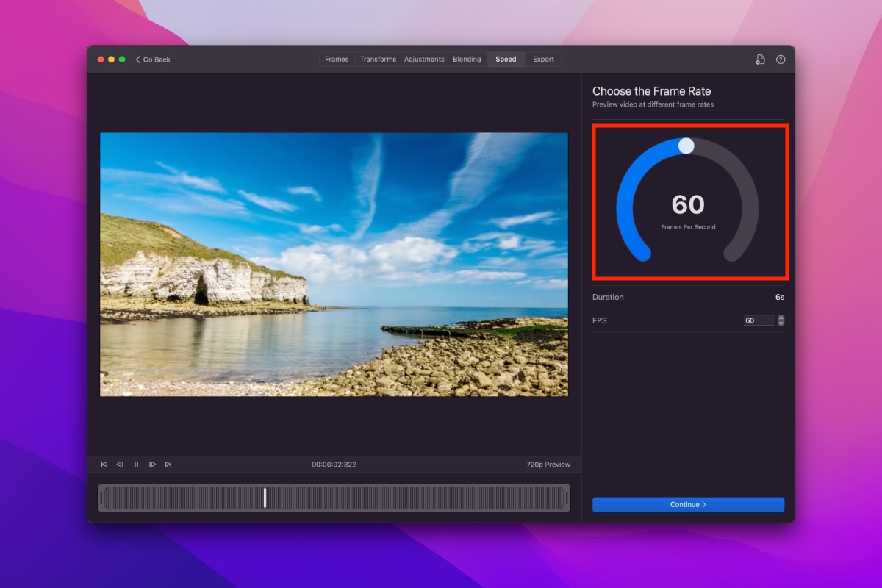Open the 720p Preview quality selector
This screenshot has height=588, width=882.
click(x=548, y=465)
